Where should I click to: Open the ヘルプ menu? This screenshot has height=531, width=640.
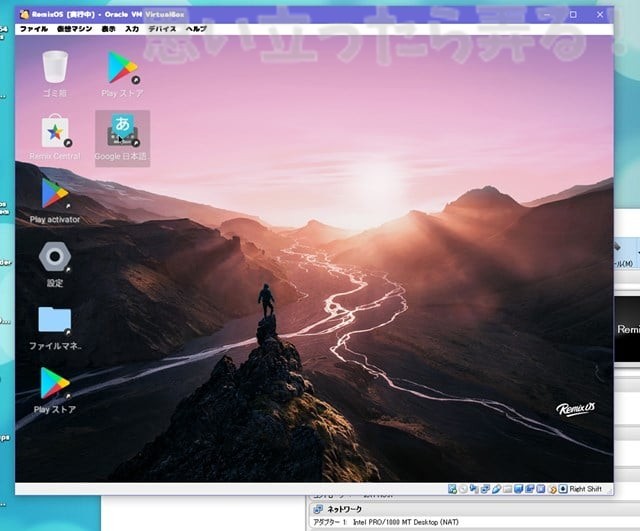click(x=196, y=29)
